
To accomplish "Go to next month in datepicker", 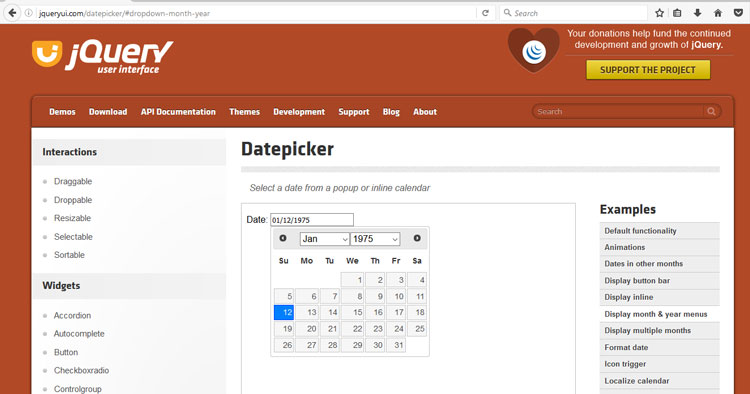I will 417,238.
